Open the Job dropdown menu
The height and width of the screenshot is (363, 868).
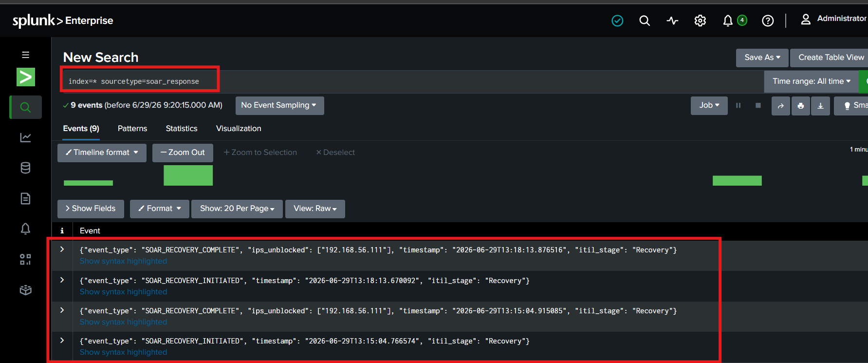(x=709, y=105)
